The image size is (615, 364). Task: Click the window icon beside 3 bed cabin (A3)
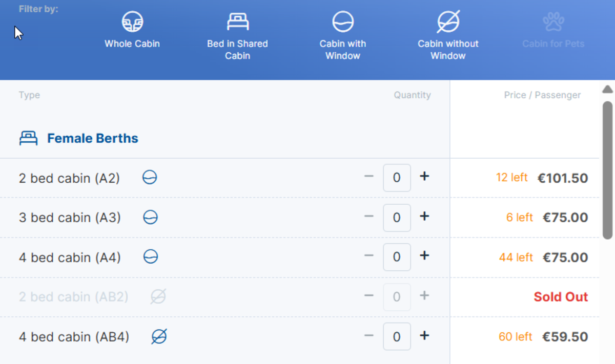tap(150, 217)
